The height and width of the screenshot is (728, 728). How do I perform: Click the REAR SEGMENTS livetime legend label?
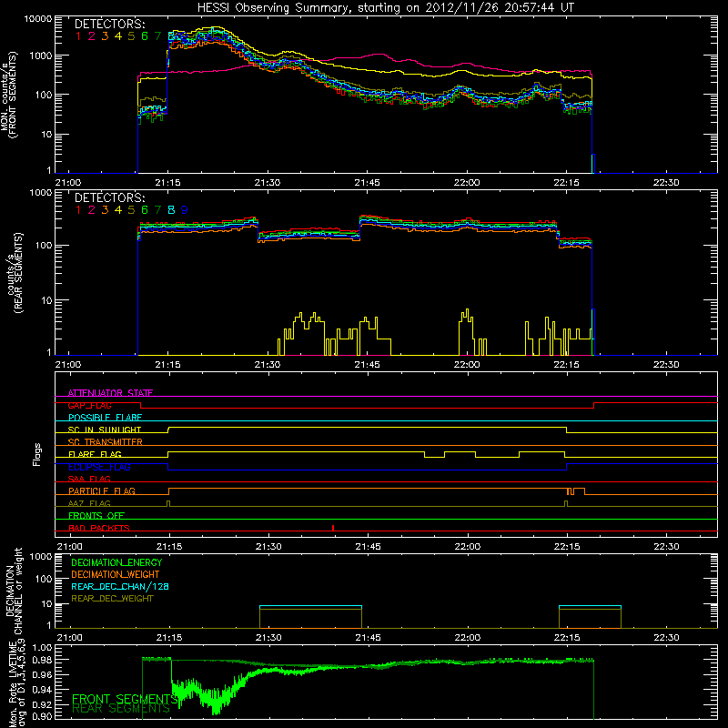click(x=121, y=709)
